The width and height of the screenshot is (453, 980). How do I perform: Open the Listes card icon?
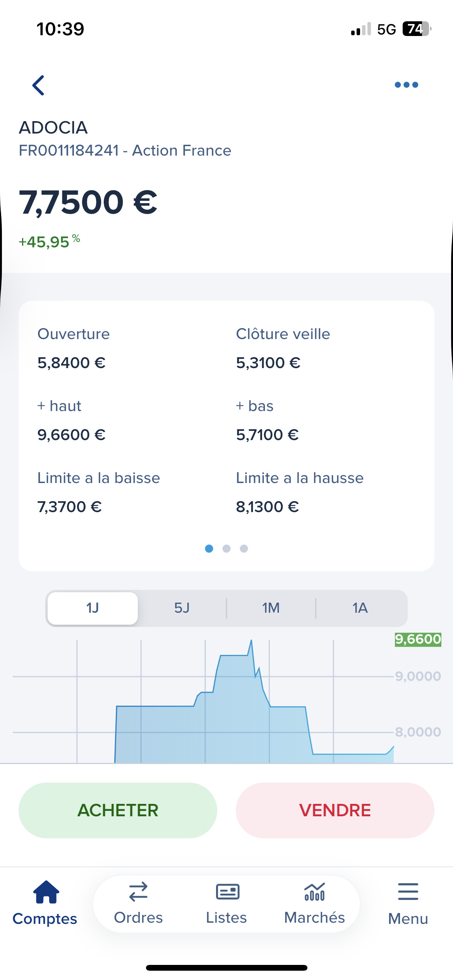[227, 892]
